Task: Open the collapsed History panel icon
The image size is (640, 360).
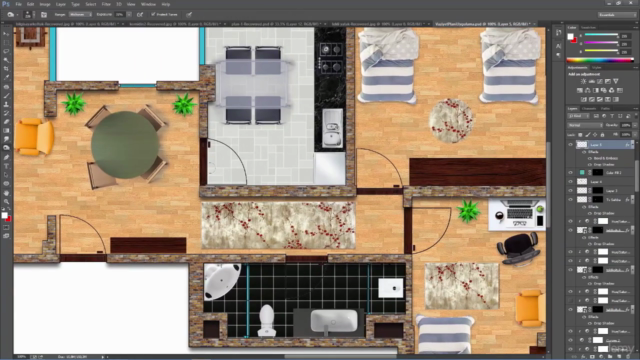Action: (x=558, y=33)
